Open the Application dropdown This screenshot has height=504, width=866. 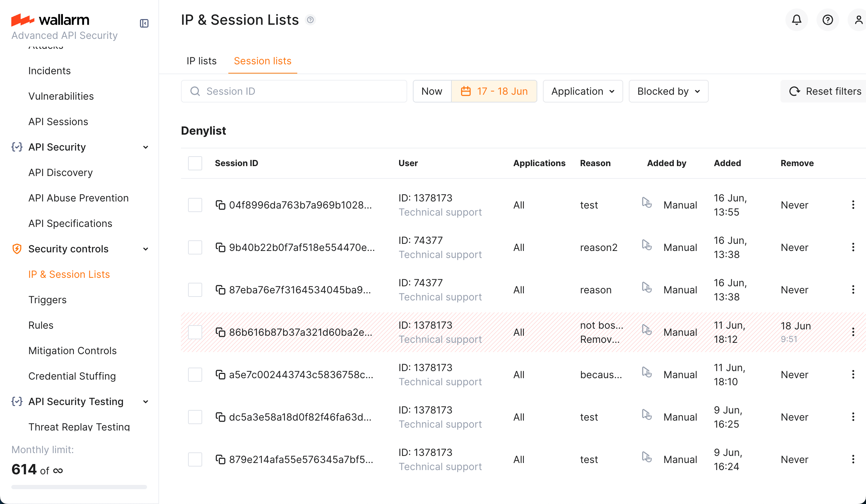[583, 91]
